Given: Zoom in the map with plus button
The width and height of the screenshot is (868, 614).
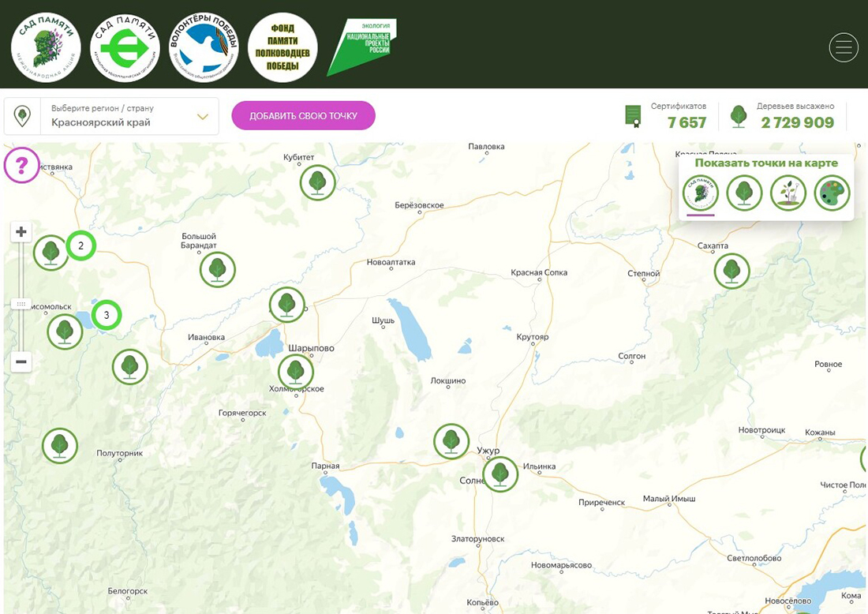Looking at the screenshot, I should (x=21, y=231).
